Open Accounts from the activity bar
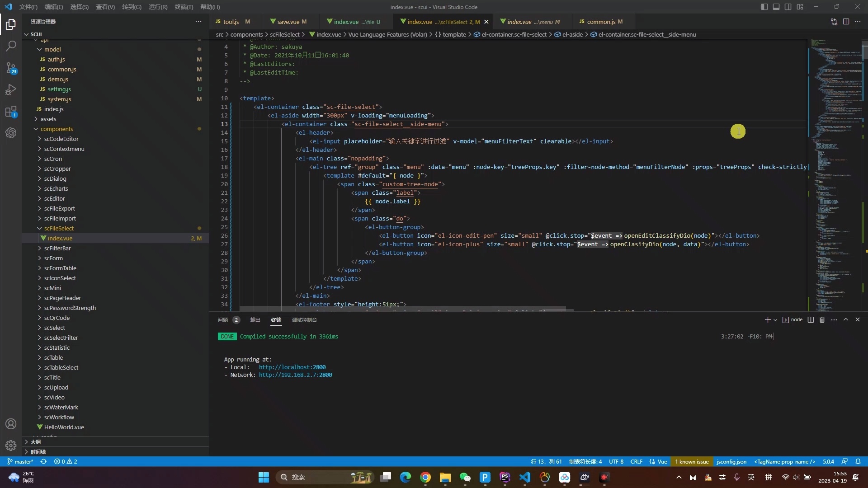The image size is (868, 488). [11, 424]
